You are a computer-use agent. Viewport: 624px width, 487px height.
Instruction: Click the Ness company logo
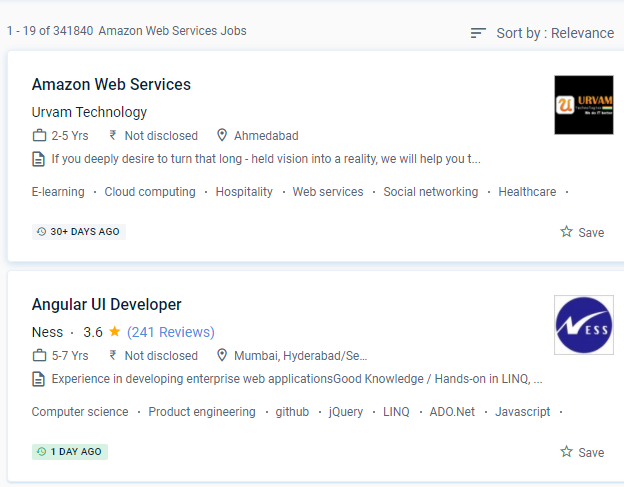tap(583, 325)
